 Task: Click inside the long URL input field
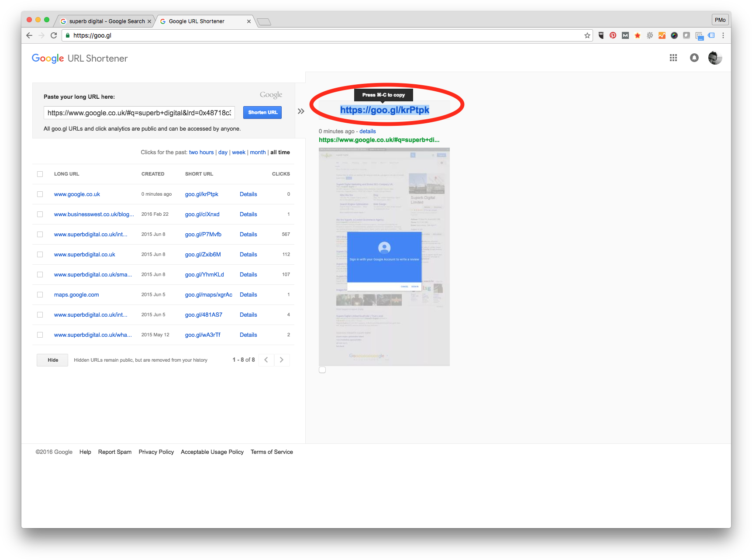pos(138,112)
